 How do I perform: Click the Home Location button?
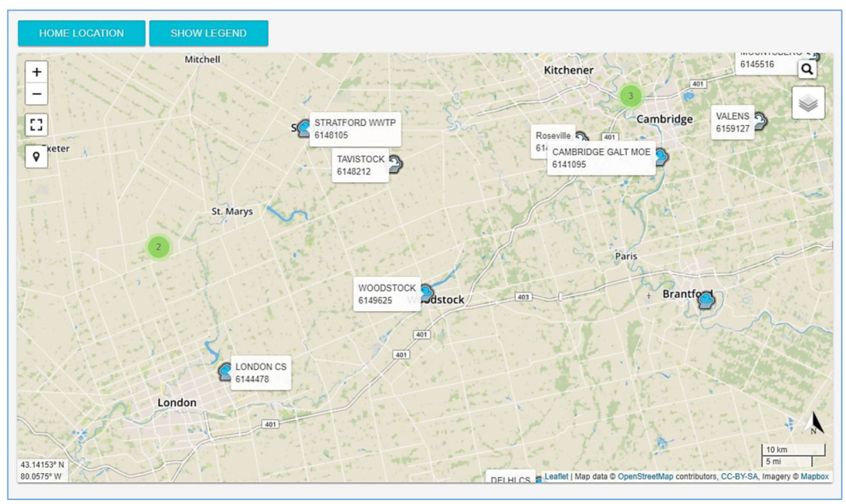pyautogui.click(x=82, y=33)
